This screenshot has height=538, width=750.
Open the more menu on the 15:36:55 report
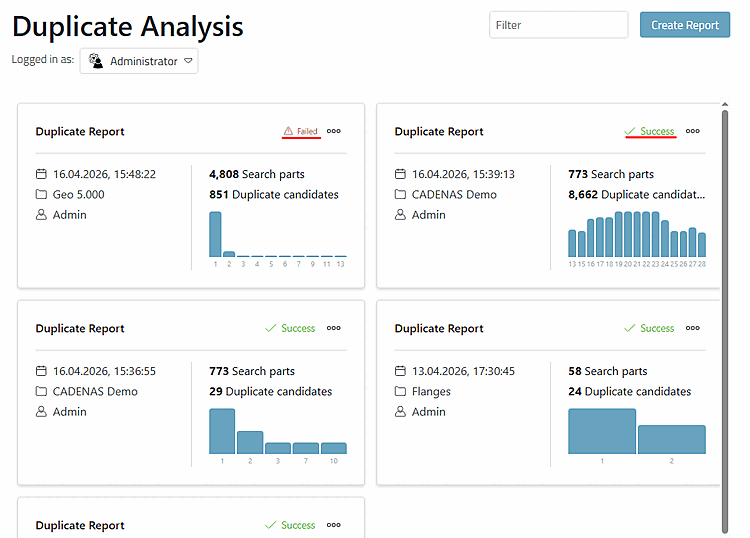click(x=333, y=328)
